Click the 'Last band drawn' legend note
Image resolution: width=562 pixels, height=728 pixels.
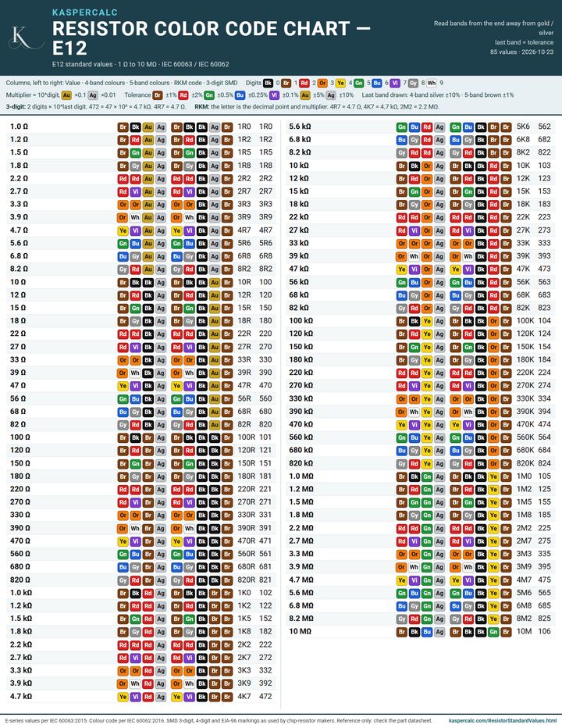[x=438, y=95]
